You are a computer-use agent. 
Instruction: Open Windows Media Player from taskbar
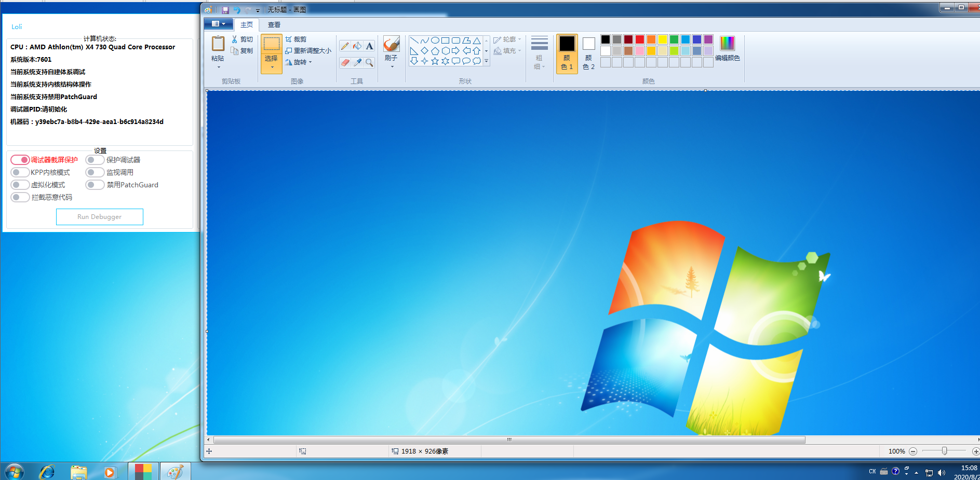[x=110, y=472]
